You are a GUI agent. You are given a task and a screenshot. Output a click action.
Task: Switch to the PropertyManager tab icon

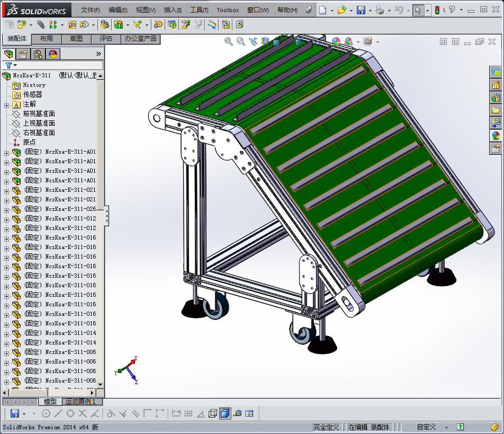click(x=23, y=54)
